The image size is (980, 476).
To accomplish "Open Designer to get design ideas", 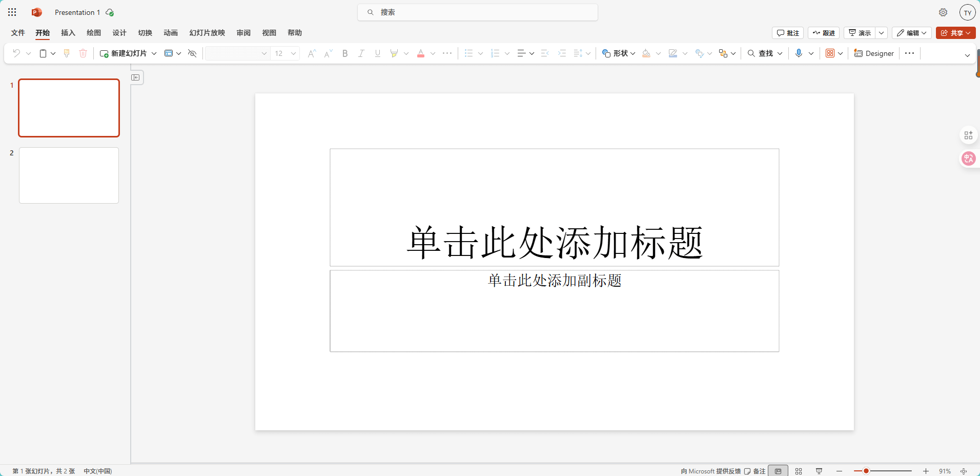I will tap(873, 53).
